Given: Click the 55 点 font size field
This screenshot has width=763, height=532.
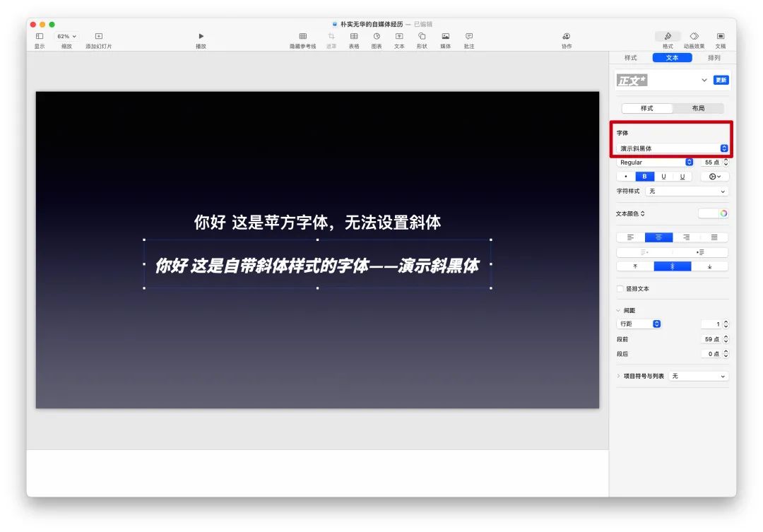Looking at the screenshot, I should [710, 162].
